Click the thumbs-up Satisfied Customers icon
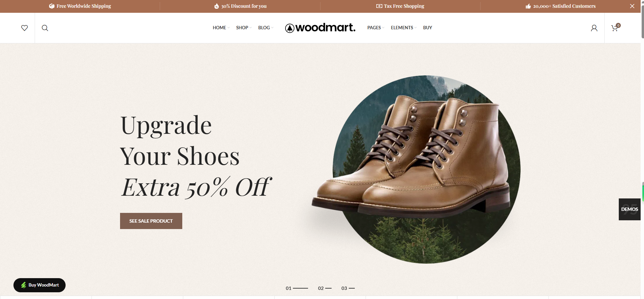The image size is (644, 299). click(x=528, y=6)
